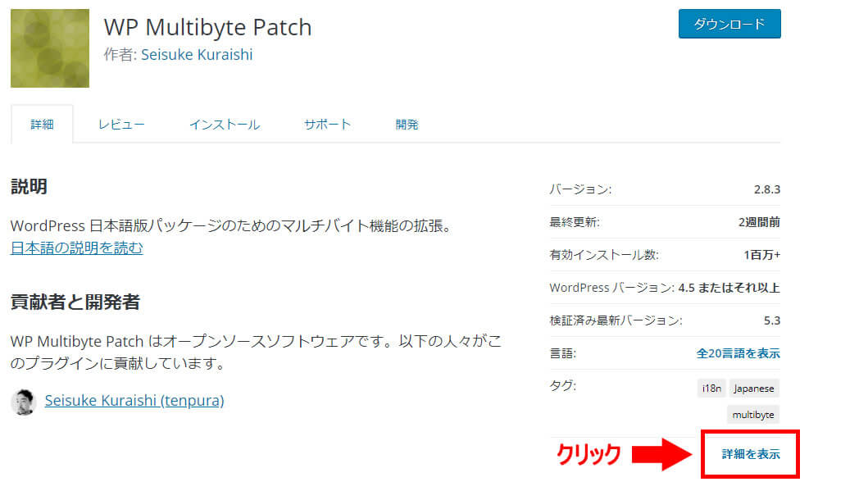Open the 日本語の説明を読む link
This screenshot has width=868, height=500.
(x=77, y=248)
